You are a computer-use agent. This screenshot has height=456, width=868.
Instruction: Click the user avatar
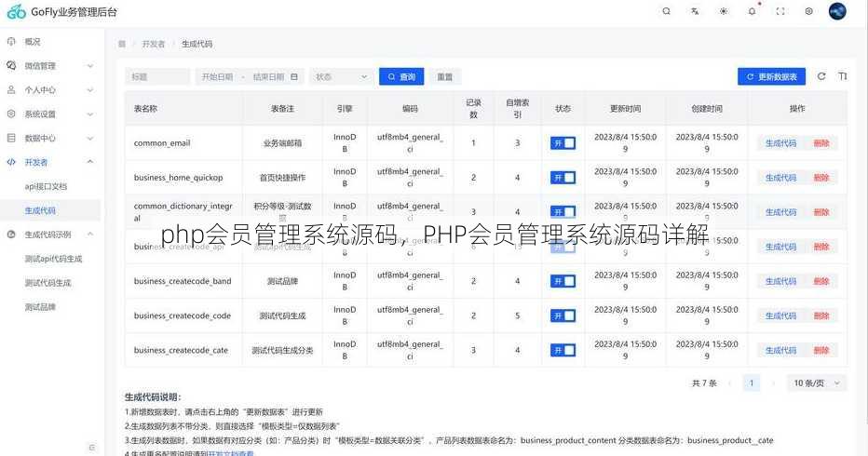click(837, 11)
